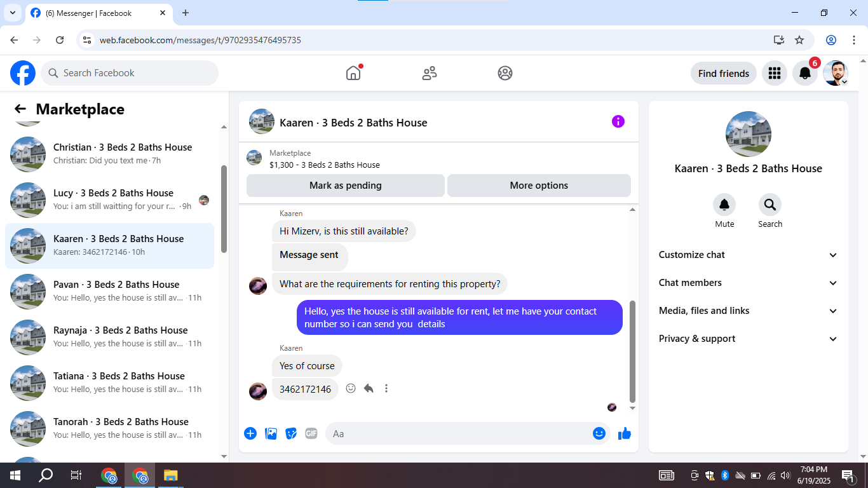Screen dimensions: 868x488
Task: Switch to the Messenger | Facebook tab
Action: tap(98, 13)
